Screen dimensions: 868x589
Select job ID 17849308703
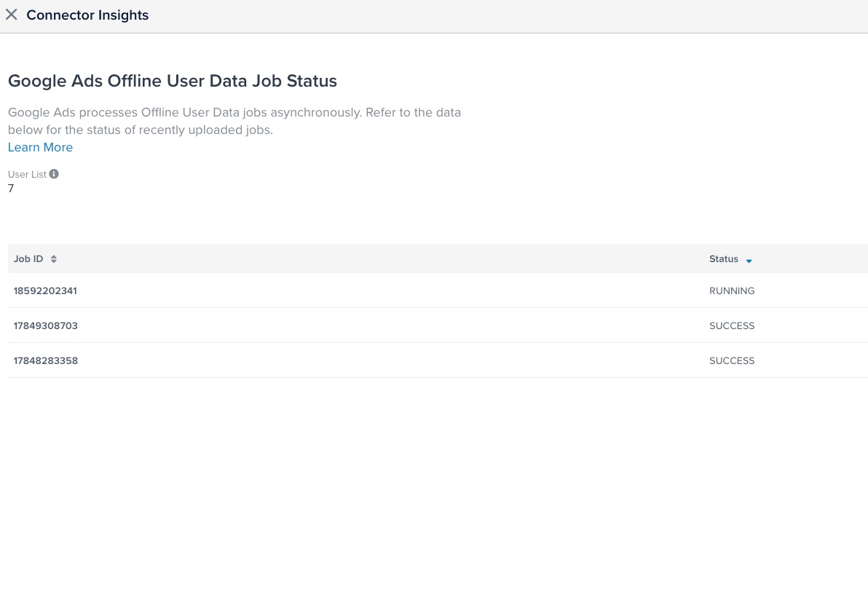[x=45, y=325]
